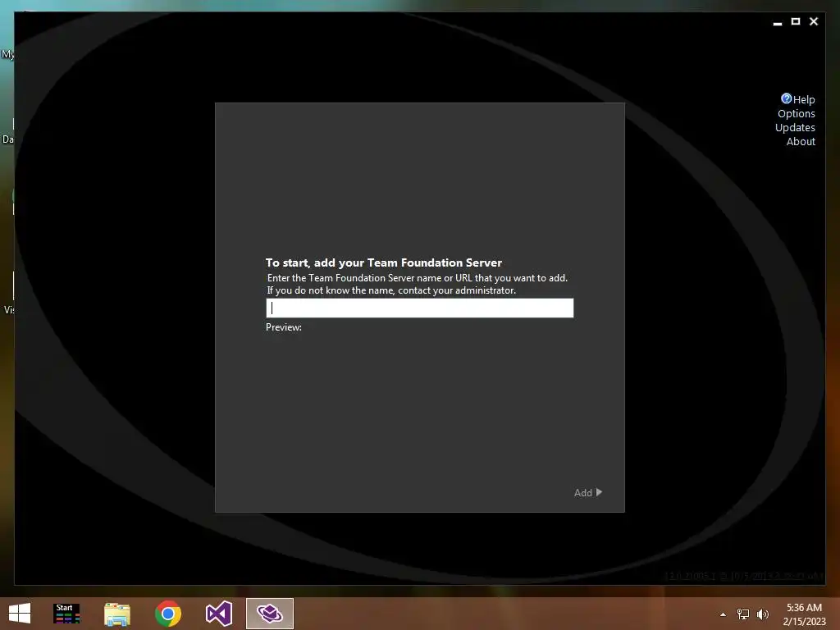Maximize the application window
This screenshot has height=630, width=840.
coord(796,21)
